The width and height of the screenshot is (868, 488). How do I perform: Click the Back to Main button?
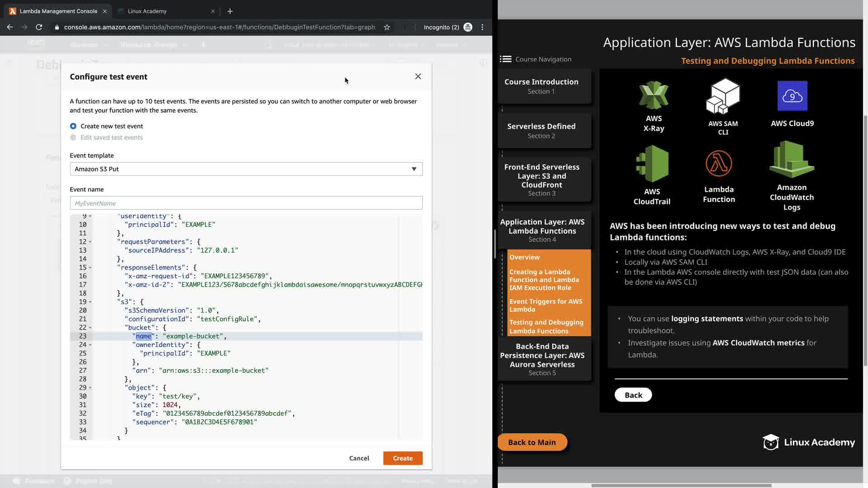532,442
